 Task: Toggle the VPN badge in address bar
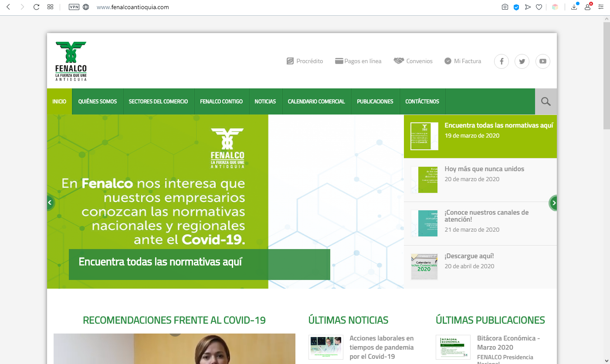(74, 7)
